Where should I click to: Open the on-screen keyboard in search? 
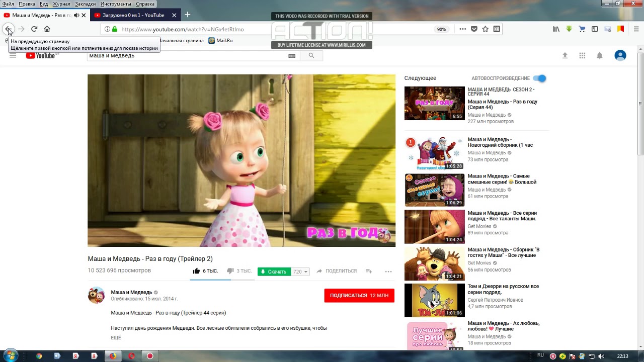pyautogui.click(x=292, y=56)
